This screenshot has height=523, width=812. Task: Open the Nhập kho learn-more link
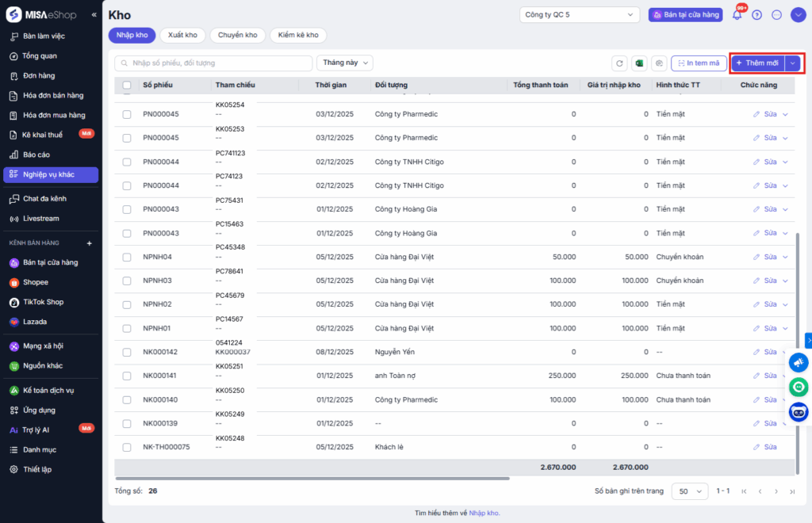click(484, 513)
